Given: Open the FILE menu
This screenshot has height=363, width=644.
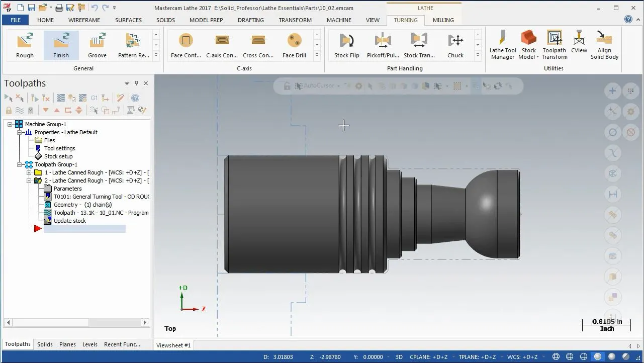Looking at the screenshot, I should coord(16,20).
